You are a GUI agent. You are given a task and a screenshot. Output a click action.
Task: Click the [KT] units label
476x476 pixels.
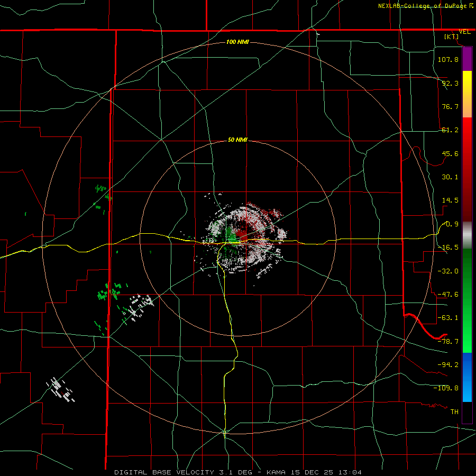452,36
